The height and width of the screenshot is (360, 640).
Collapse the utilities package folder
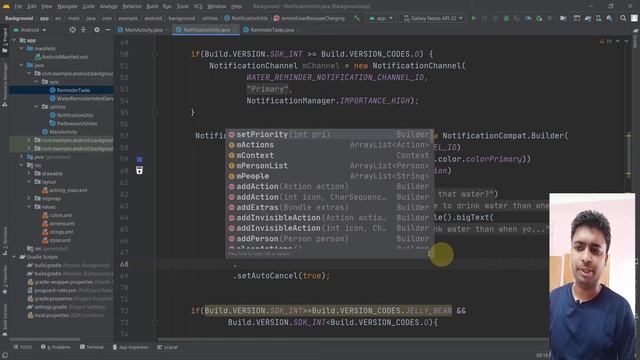tap(36, 107)
